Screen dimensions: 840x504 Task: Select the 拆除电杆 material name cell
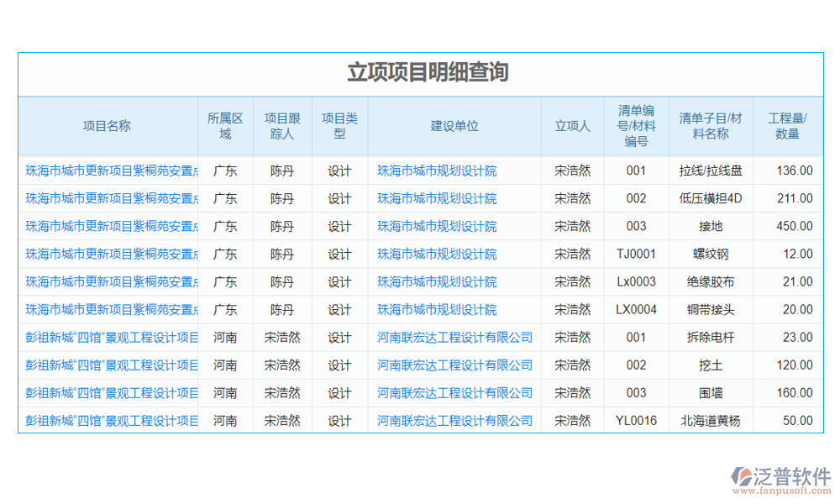point(710,337)
